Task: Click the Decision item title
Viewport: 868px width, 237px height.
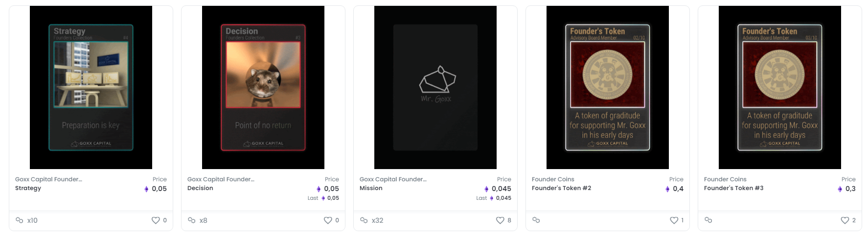Action: pos(200,188)
